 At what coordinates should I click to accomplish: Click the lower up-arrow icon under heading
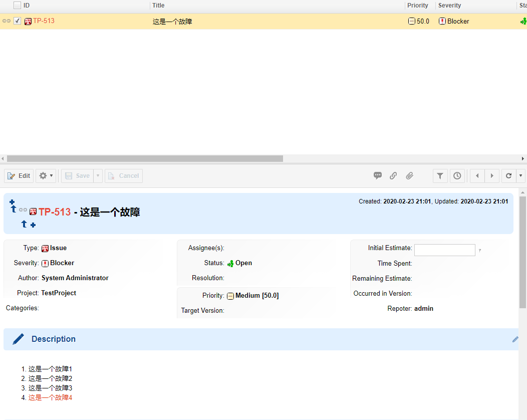click(x=24, y=224)
